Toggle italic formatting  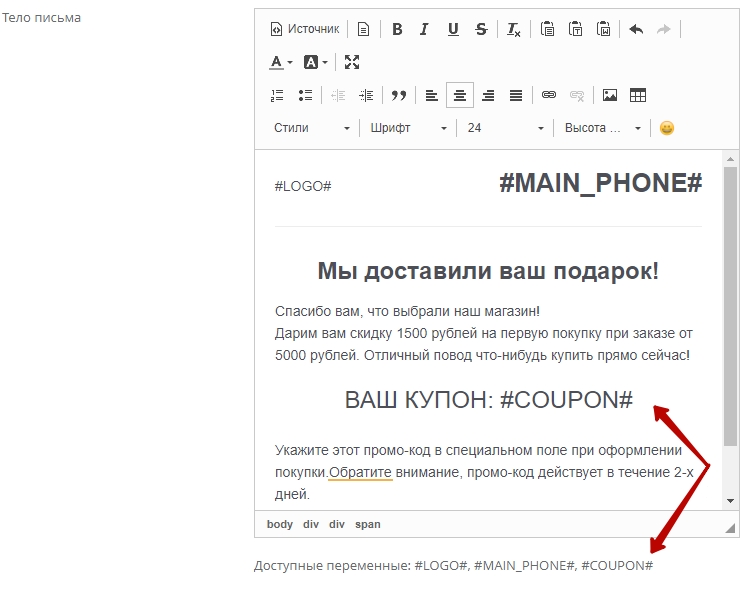click(424, 29)
